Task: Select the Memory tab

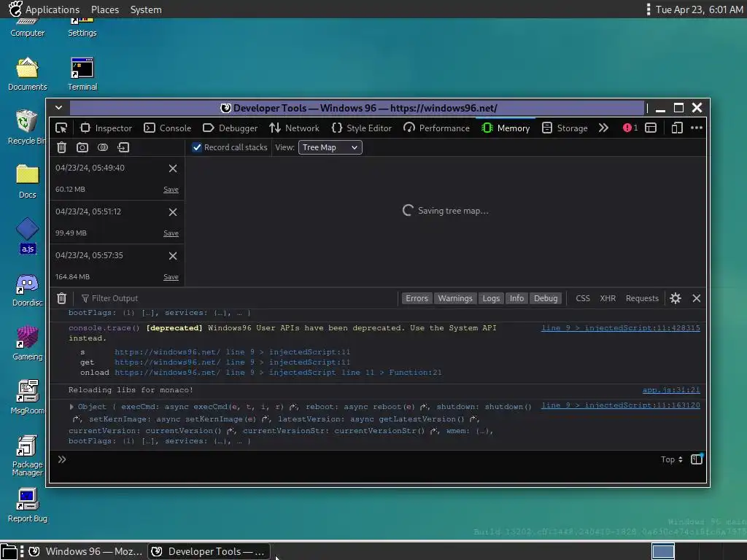Action: click(506, 128)
